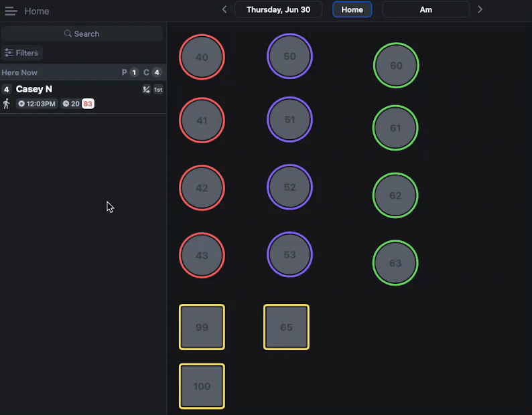532x415 pixels.
Task: Select table 60
Action: click(x=396, y=66)
